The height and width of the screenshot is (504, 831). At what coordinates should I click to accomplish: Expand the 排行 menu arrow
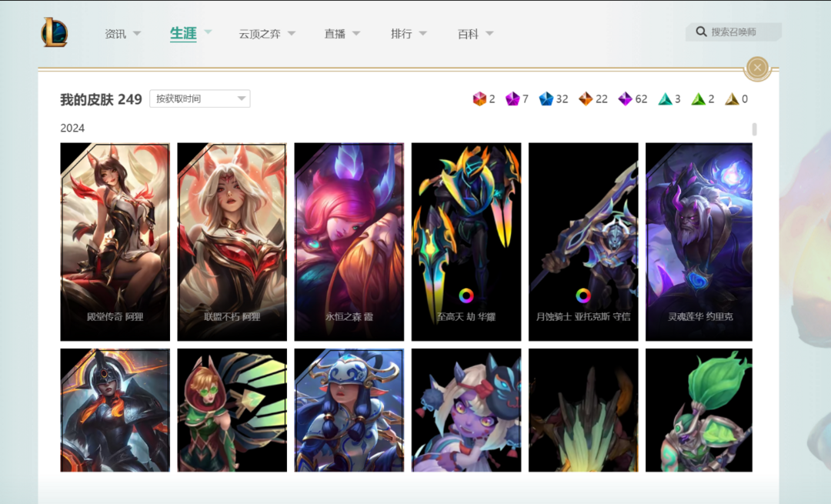tap(423, 33)
